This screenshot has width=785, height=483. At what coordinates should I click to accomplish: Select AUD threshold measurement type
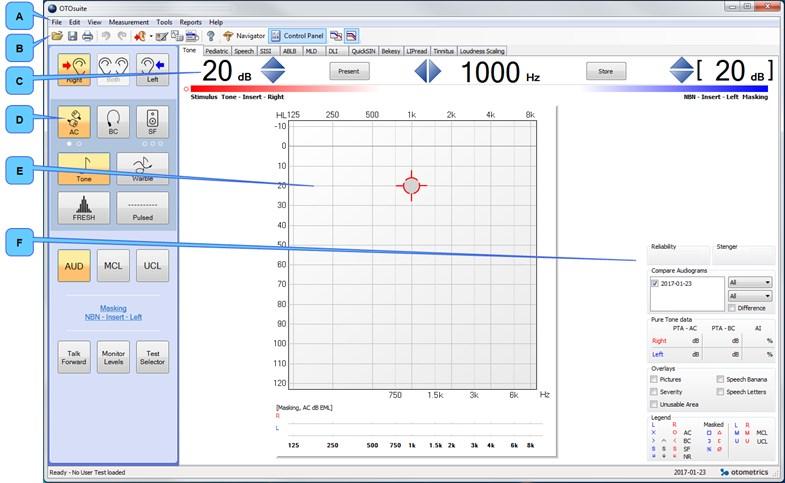click(x=74, y=266)
